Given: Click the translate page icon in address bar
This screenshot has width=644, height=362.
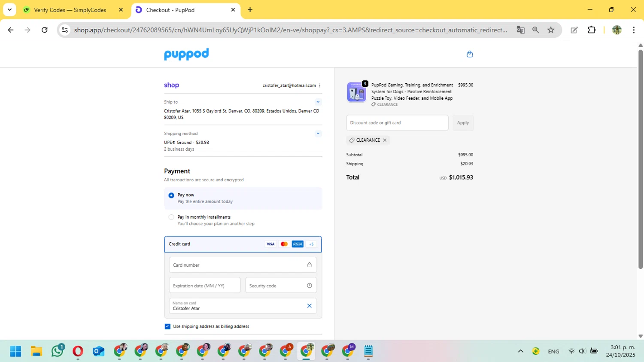Looking at the screenshot, I should pos(520,30).
